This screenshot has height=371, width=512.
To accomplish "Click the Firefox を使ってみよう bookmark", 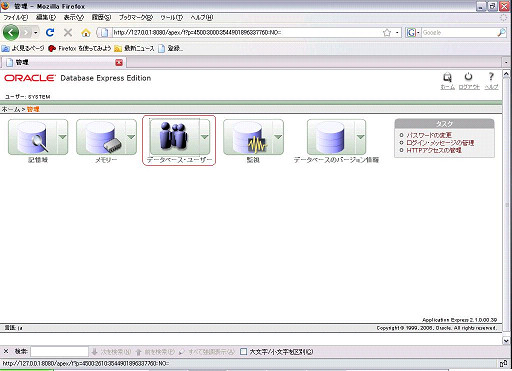I will click(x=79, y=48).
